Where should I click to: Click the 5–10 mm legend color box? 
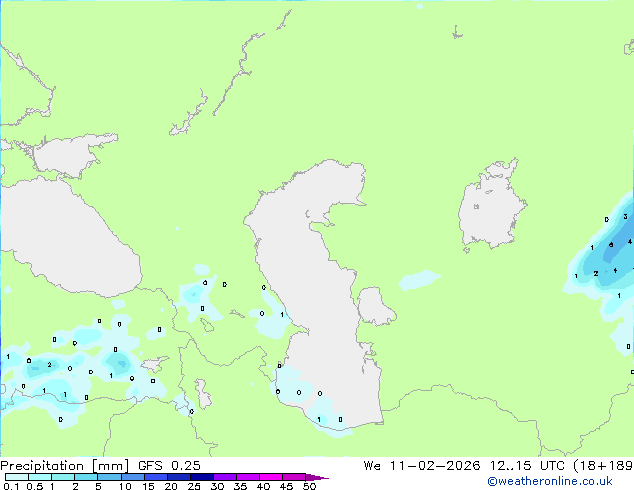pos(109,477)
